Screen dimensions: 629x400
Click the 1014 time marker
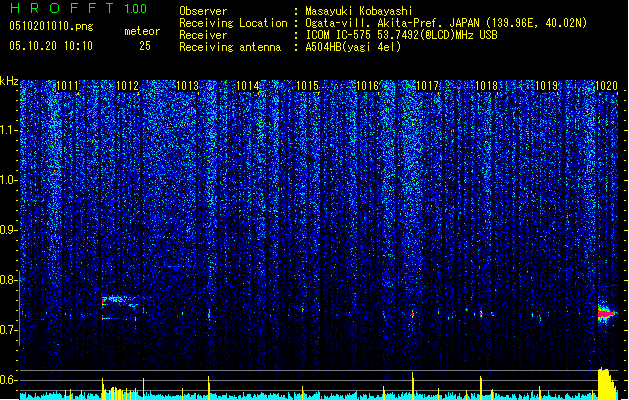point(248,85)
